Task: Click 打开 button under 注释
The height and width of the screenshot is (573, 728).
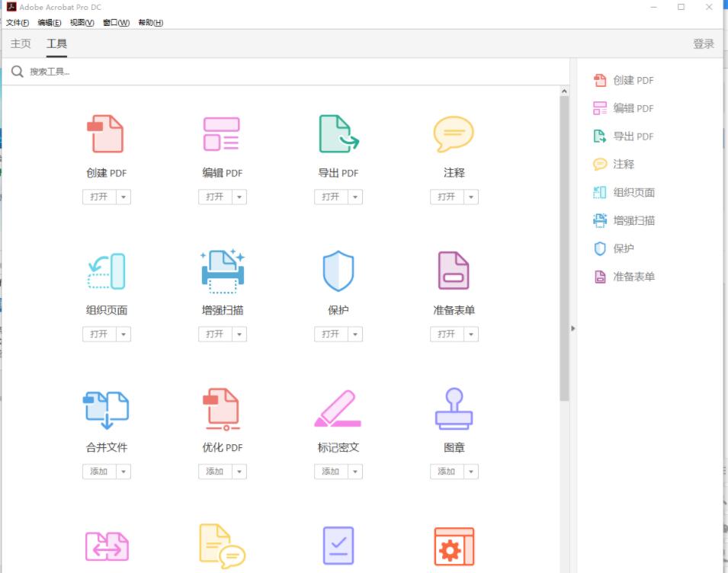Action: (447, 197)
